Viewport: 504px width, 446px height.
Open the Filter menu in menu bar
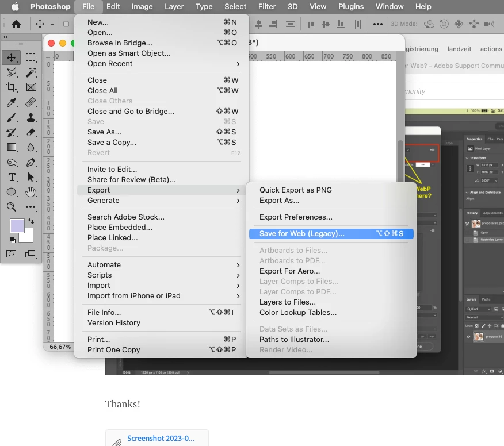[267, 7]
